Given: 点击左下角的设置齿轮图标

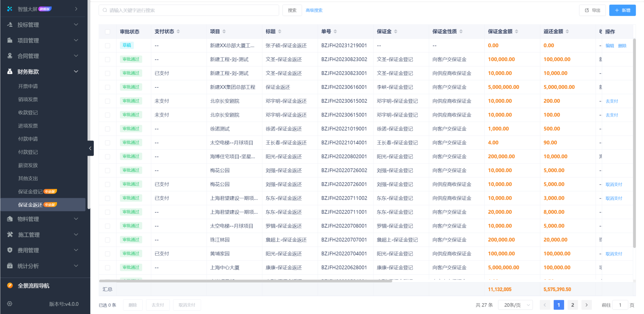Looking at the screenshot, I should [9, 304].
